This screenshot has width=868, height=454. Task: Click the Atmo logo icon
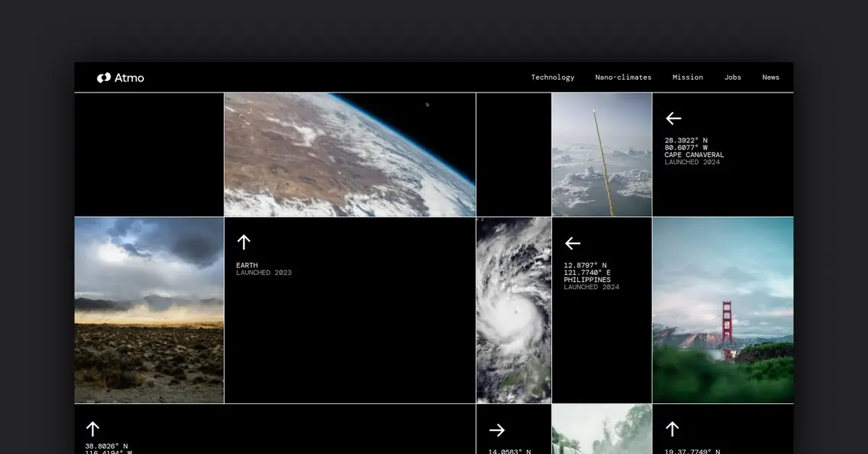click(103, 77)
